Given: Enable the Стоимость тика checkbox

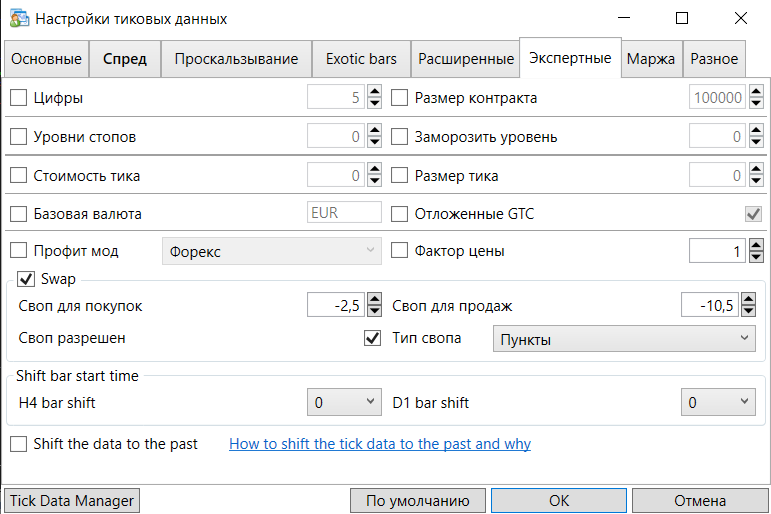Looking at the screenshot, I should 19,175.
